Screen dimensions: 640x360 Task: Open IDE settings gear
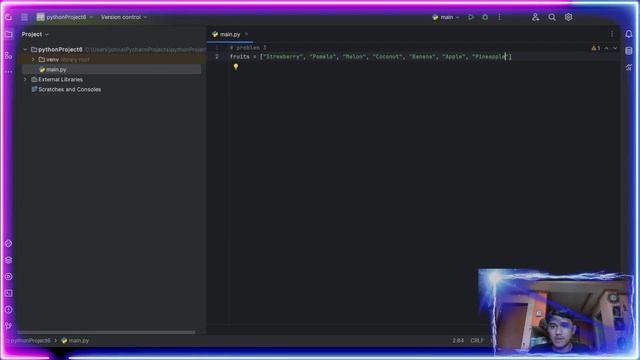[x=568, y=17]
